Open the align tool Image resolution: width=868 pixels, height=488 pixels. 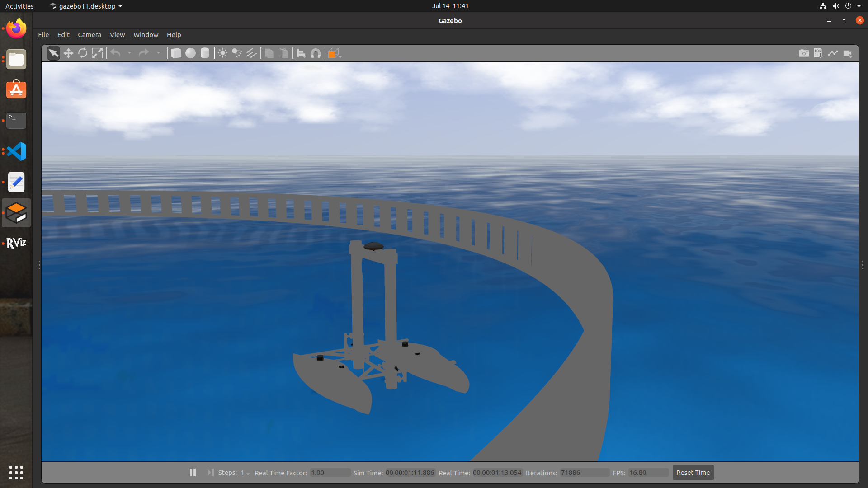tap(301, 53)
